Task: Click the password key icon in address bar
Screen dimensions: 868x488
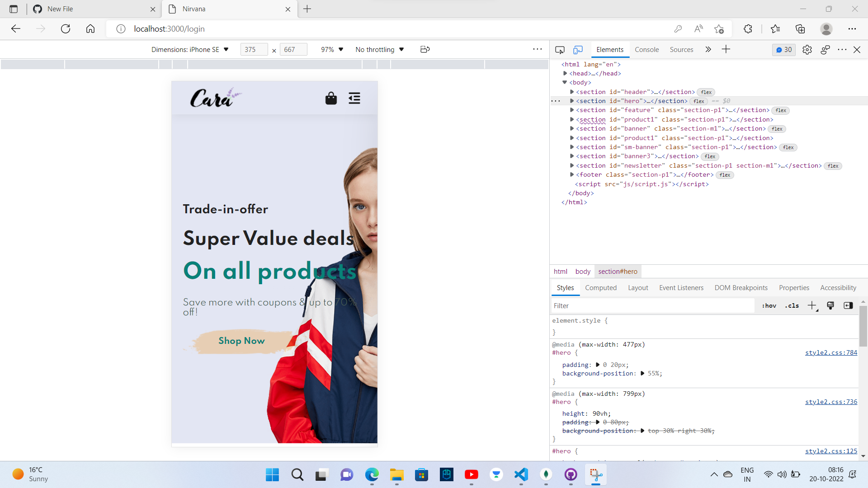Action: (678, 29)
